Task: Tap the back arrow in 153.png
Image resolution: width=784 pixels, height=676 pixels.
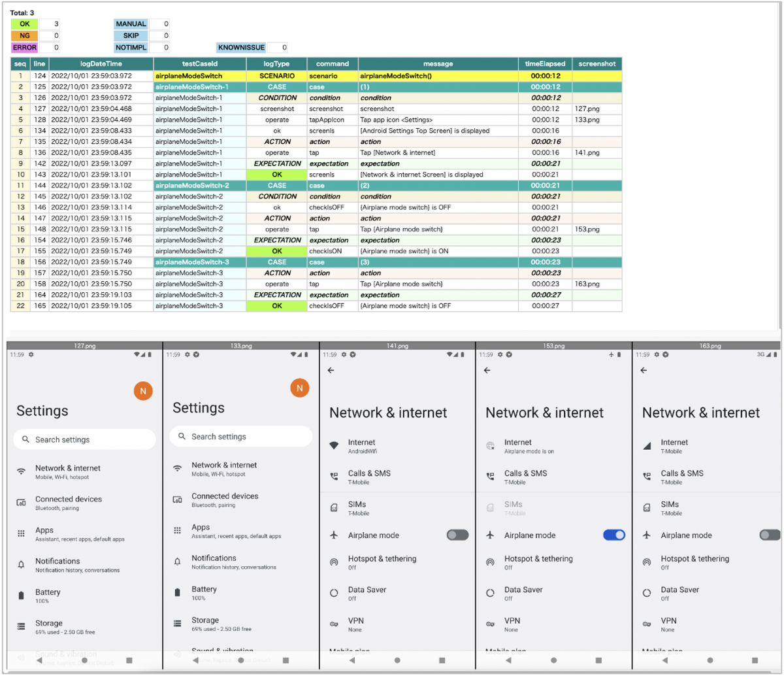Action: pyautogui.click(x=487, y=370)
